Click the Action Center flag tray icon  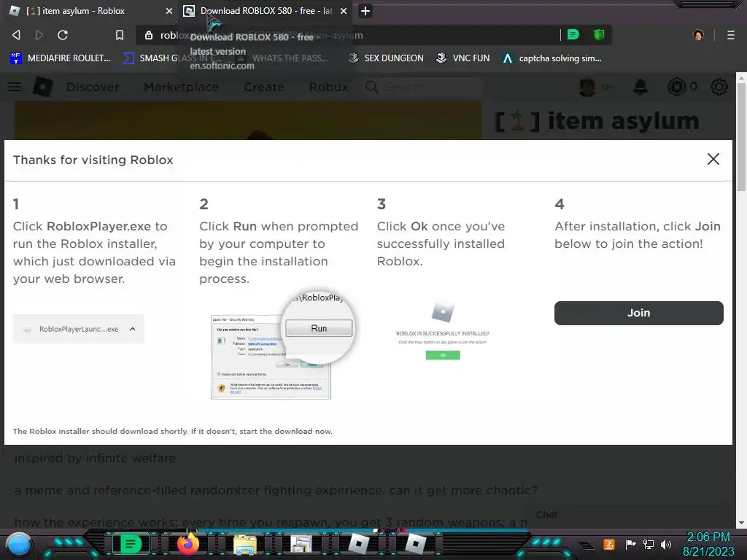[630, 544]
